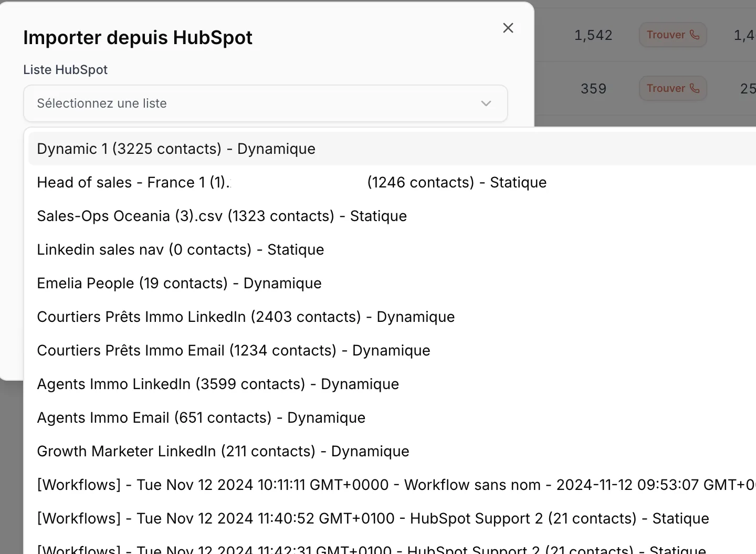Screen dimensions: 756x554
Task: Select Agents Immo Email (651 contacts)
Action: click(392, 417)
